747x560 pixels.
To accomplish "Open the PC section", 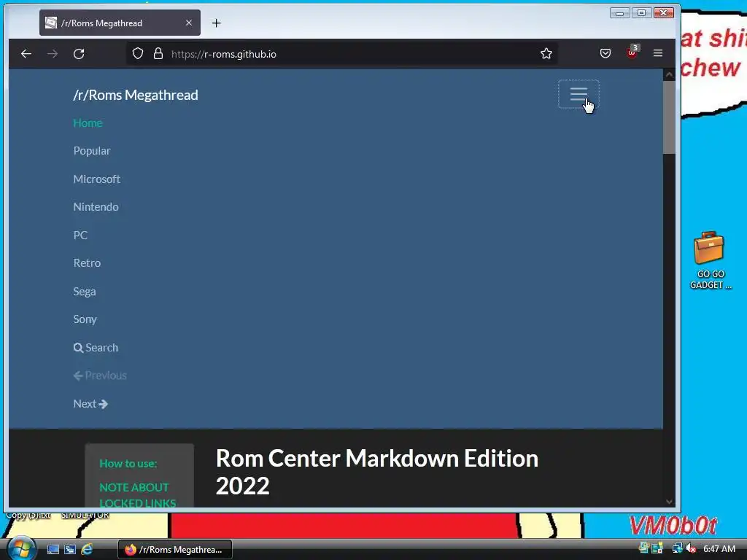I will click(80, 236).
